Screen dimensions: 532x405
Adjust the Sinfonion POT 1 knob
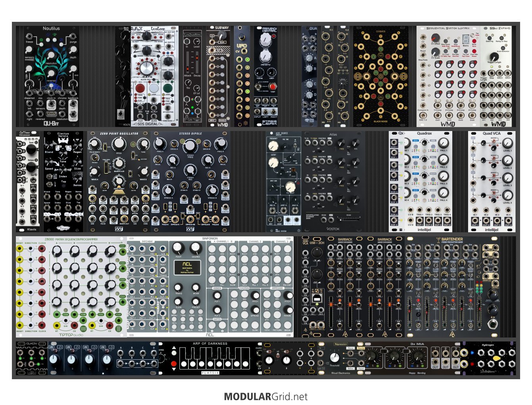tap(217, 296)
